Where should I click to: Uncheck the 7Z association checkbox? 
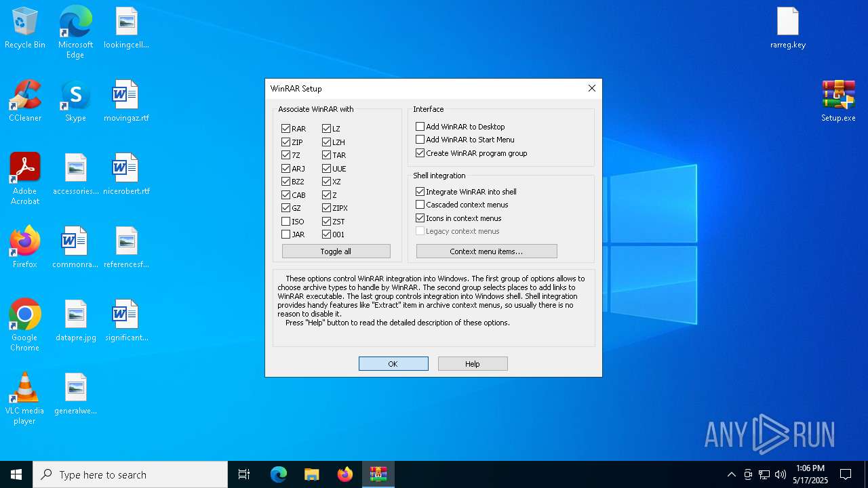pos(285,155)
